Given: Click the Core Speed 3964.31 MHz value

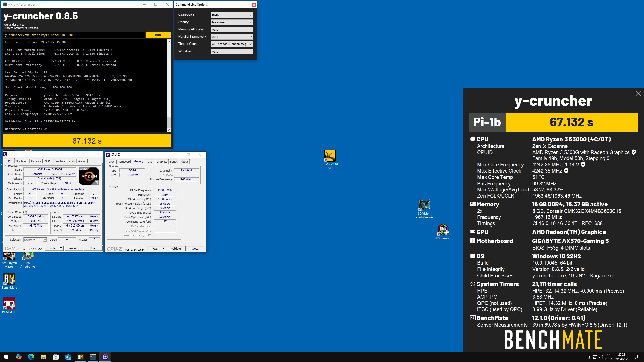Looking at the screenshot, I should click(x=36, y=217).
